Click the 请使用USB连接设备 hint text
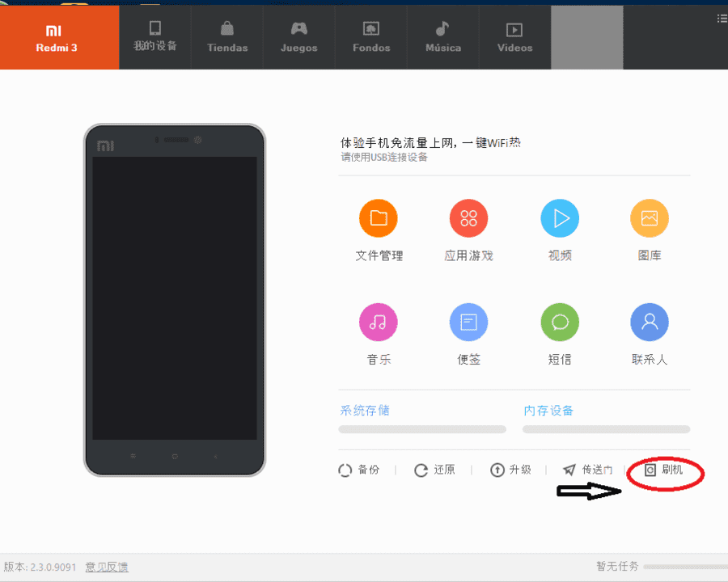This screenshot has height=582, width=728. tap(384, 158)
